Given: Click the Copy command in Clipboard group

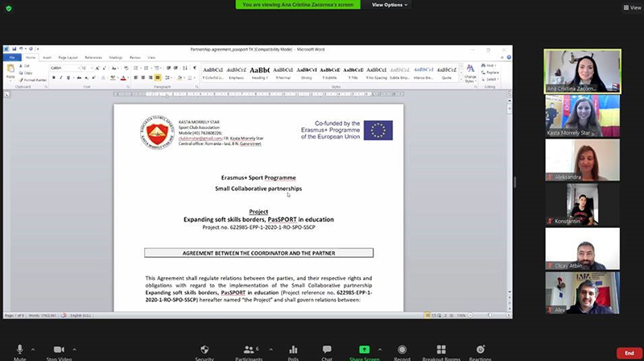Looking at the screenshot, I should pyautogui.click(x=26, y=73).
